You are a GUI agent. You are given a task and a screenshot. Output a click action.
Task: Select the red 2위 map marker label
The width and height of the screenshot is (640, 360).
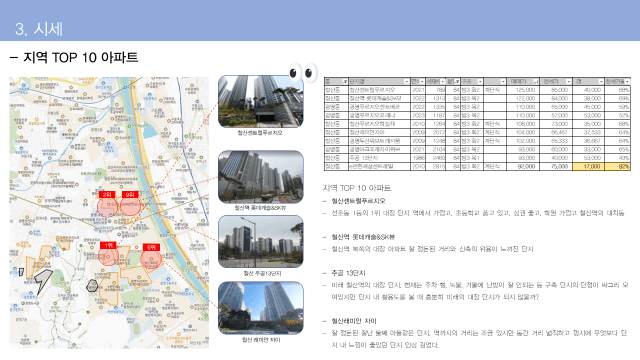pos(107,195)
